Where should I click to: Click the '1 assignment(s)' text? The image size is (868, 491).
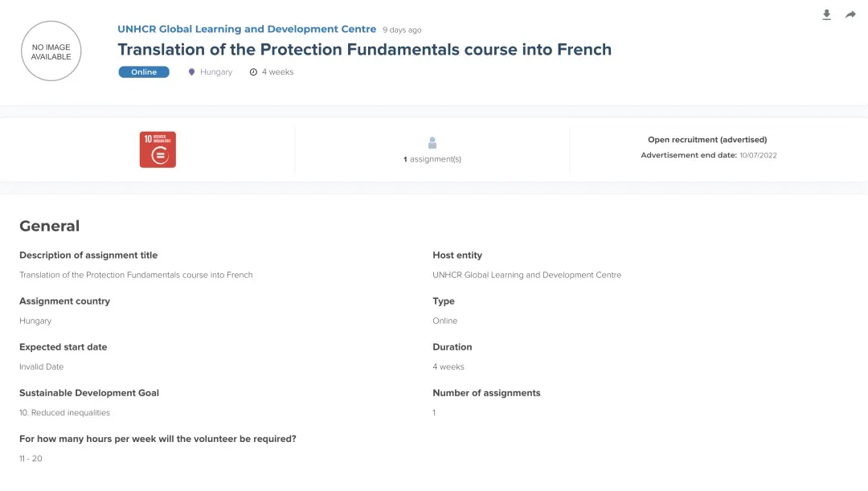432,159
